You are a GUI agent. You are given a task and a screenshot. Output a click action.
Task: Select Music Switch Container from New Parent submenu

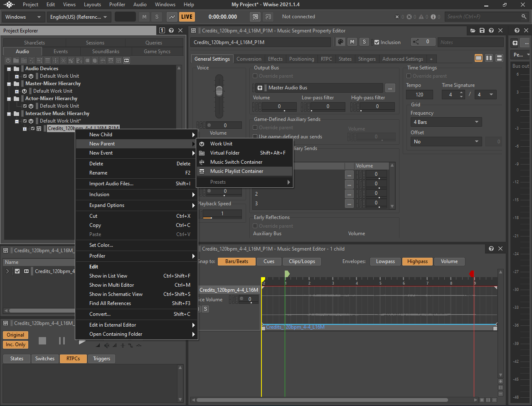(245, 162)
